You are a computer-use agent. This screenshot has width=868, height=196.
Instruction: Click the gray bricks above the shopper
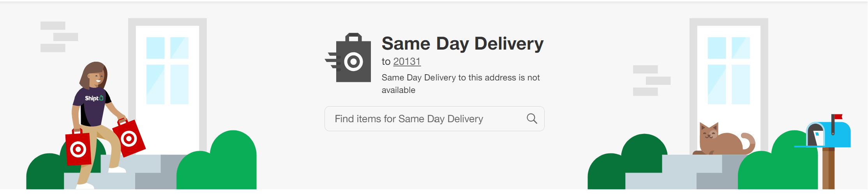(x=59, y=37)
